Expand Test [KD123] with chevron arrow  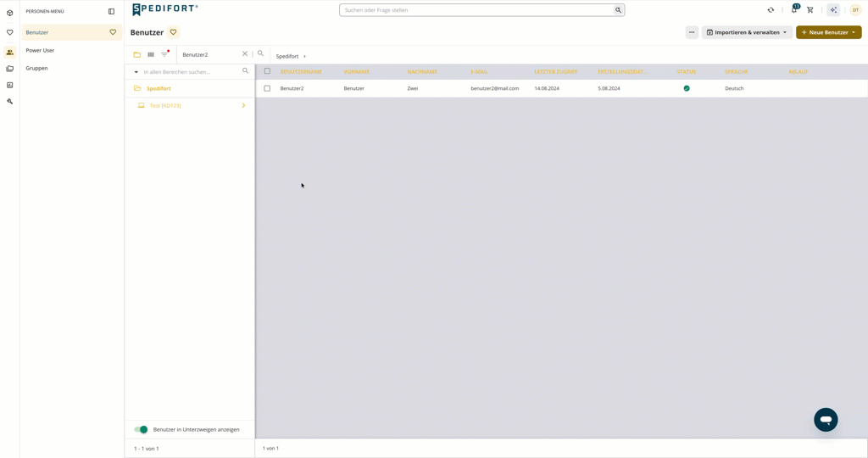pos(243,105)
